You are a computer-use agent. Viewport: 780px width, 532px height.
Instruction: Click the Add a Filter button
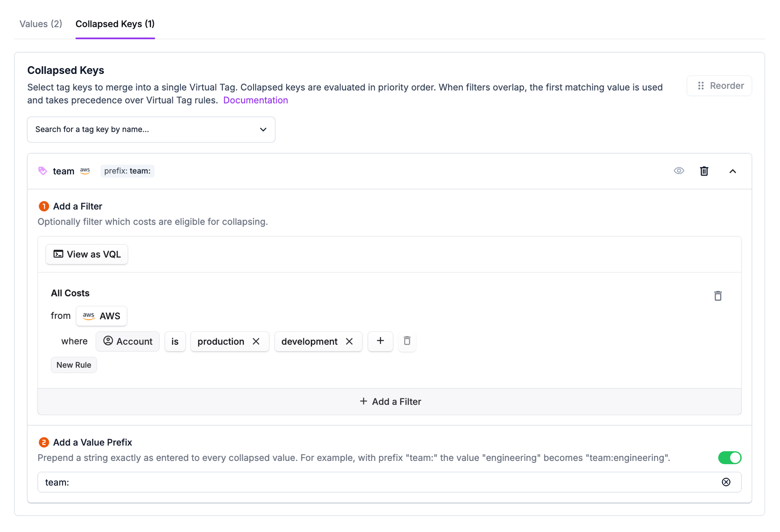[390, 401]
